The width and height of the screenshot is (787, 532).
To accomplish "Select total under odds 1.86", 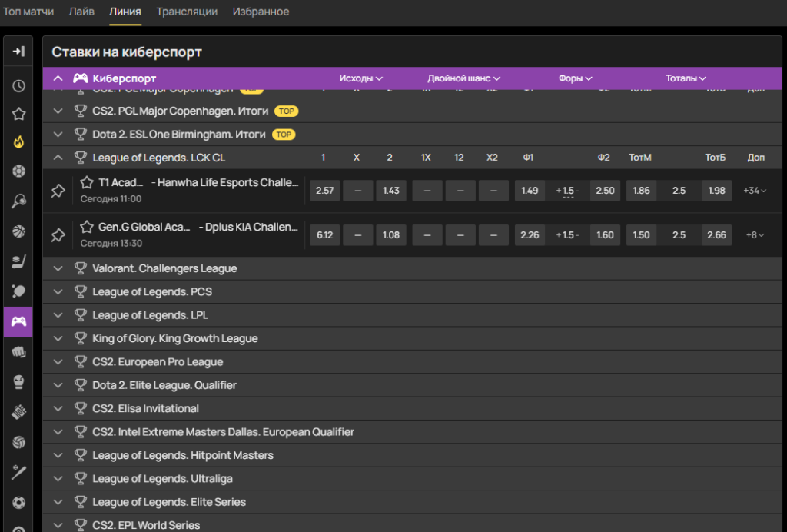I will (641, 191).
